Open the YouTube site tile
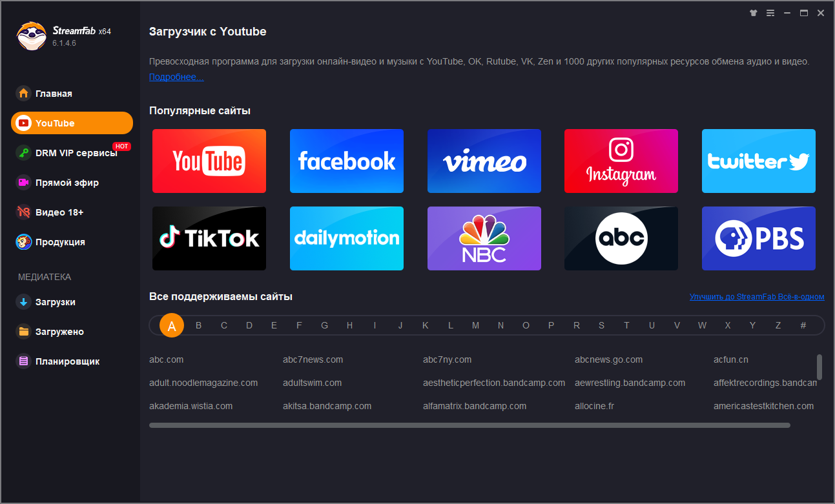 (209, 161)
